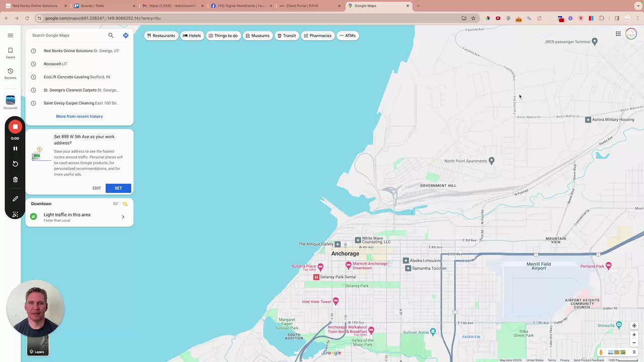Open Saved places in sidebar
Screen dimensions: 644x362
[10, 53]
